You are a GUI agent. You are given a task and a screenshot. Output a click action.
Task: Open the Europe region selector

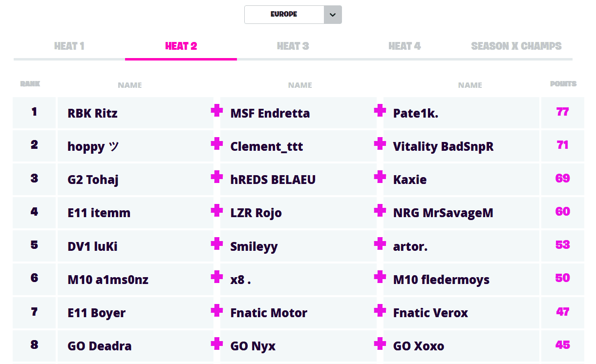[x=284, y=15]
